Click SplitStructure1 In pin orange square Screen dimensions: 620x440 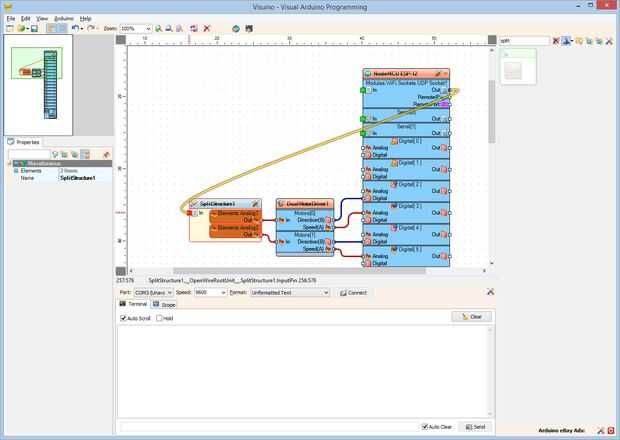tap(189, 213)
